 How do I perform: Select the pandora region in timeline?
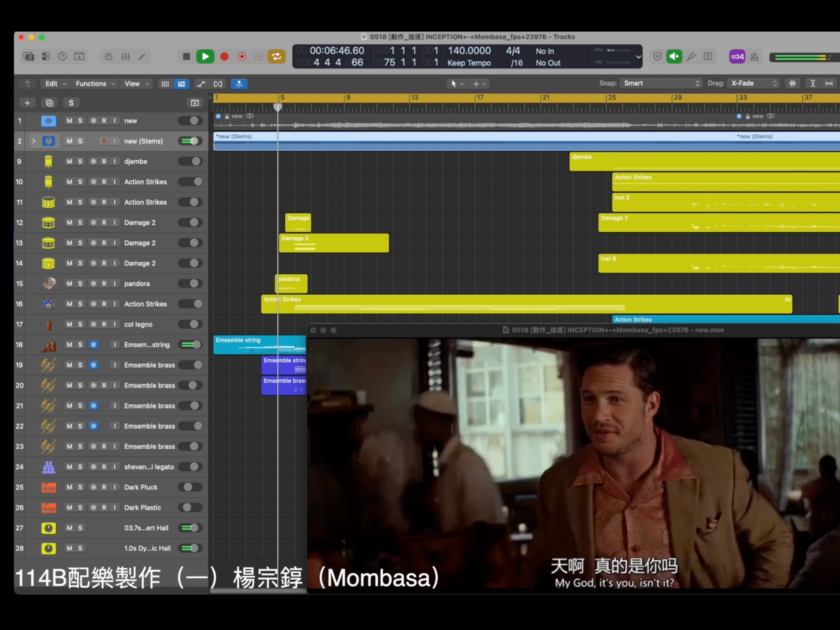click(291, 283)
